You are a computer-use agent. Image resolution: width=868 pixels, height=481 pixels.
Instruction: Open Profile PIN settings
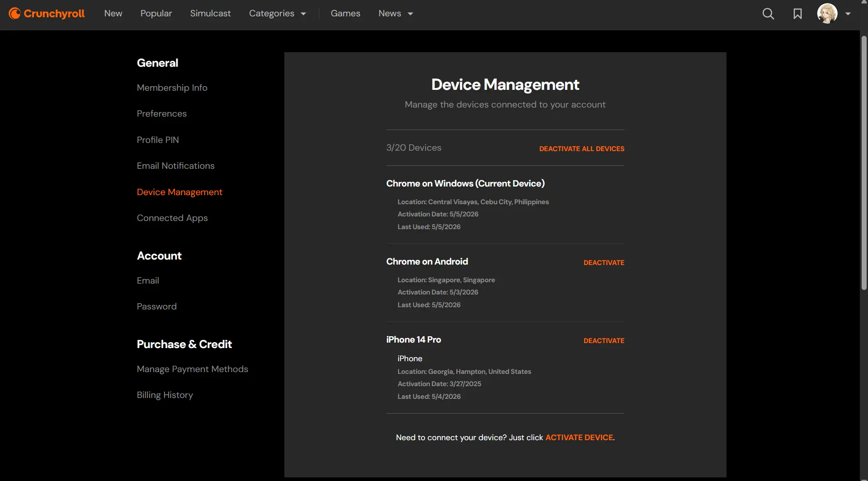[x=158, y=140]
